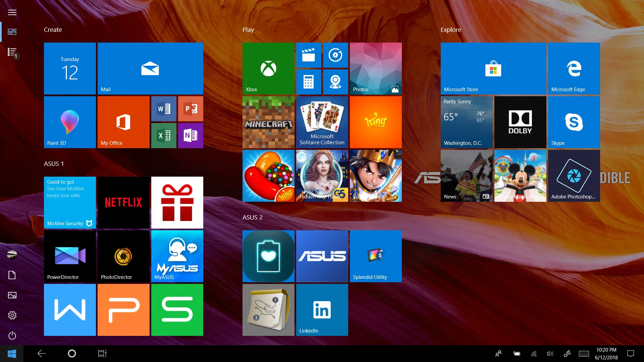Open the LinkedIn tile
The height and width of the screenshot is (362, 644).
[x=322, y=310]
